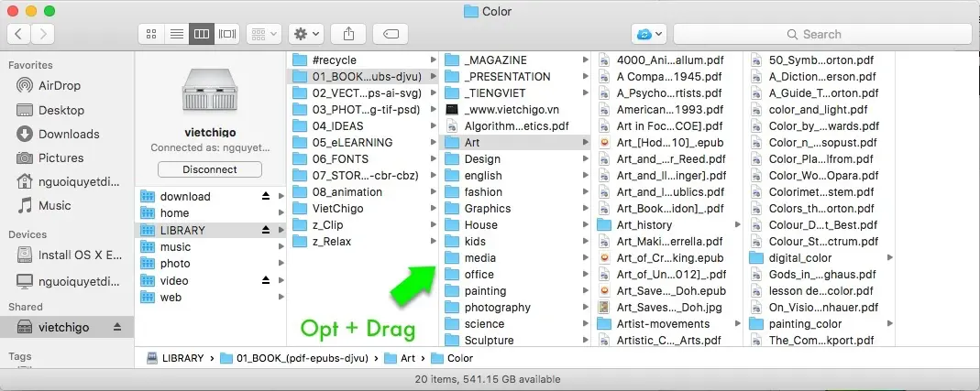Switch to list view in toolbar

(176, 34)
